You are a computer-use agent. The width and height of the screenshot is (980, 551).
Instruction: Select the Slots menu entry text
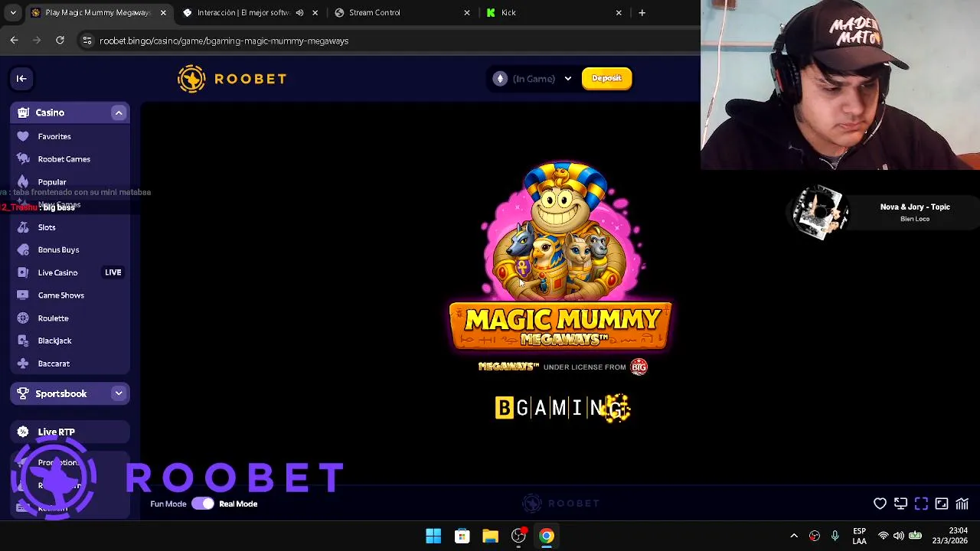coord(47,227)
